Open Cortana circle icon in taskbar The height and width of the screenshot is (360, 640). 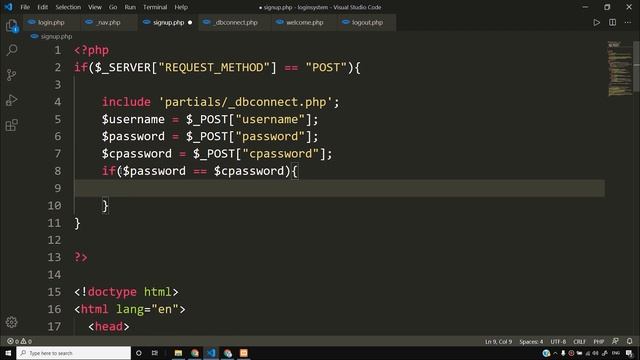139,353
